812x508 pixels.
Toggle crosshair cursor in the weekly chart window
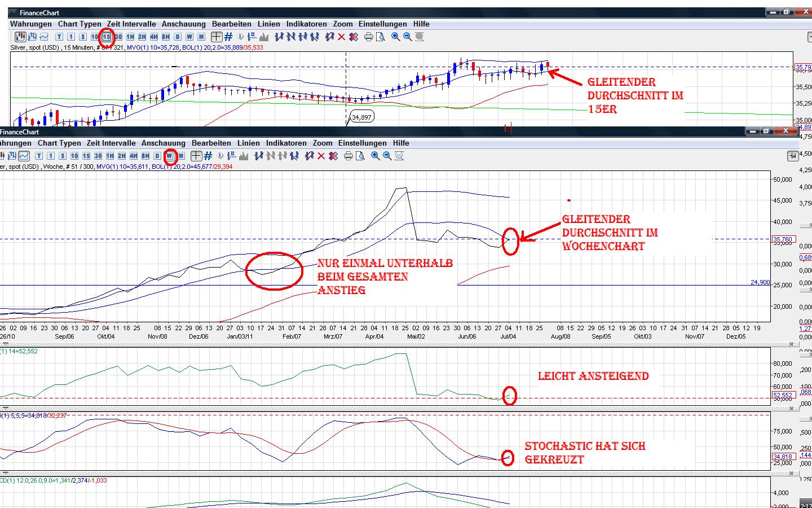tap(196, 156)
